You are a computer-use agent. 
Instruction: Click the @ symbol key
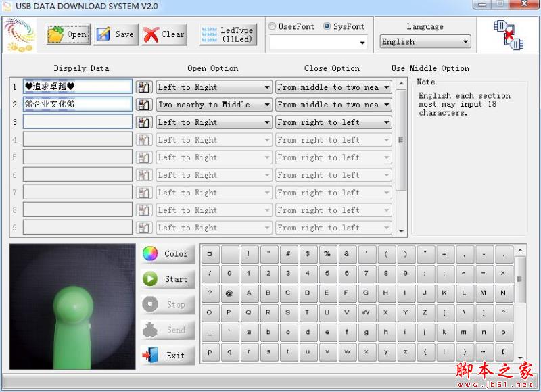(229, 293)
